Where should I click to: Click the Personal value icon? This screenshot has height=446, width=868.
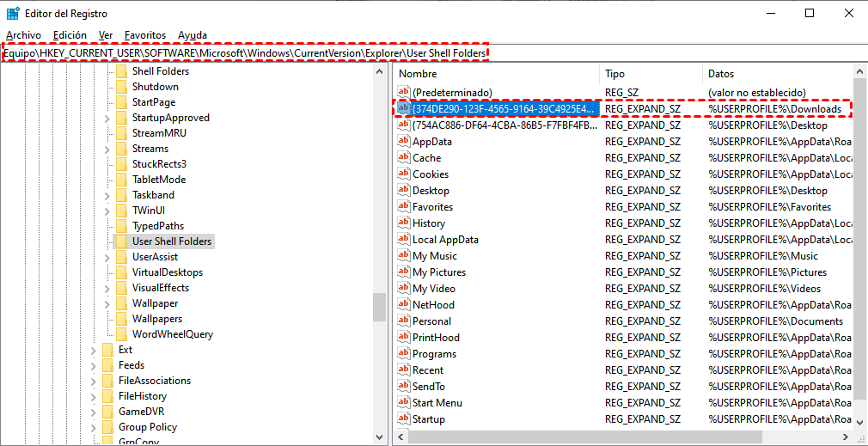click(404, 321)
